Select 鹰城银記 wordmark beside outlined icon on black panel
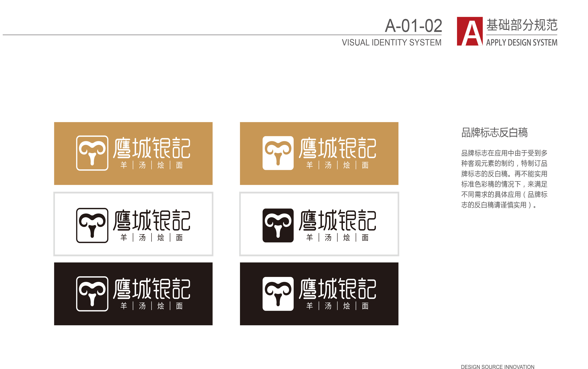The image size is (588, 369). coord(151,288)
